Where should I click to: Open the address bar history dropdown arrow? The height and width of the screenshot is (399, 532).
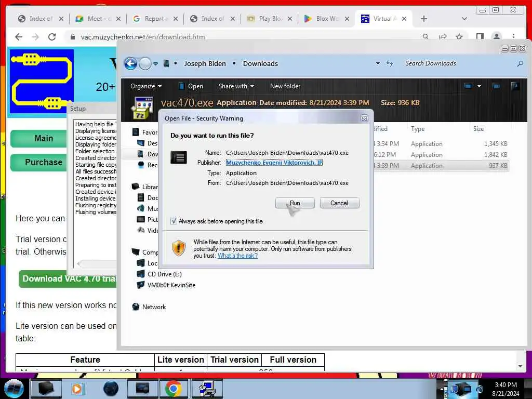pyautogui.click(x=378, y=63)
